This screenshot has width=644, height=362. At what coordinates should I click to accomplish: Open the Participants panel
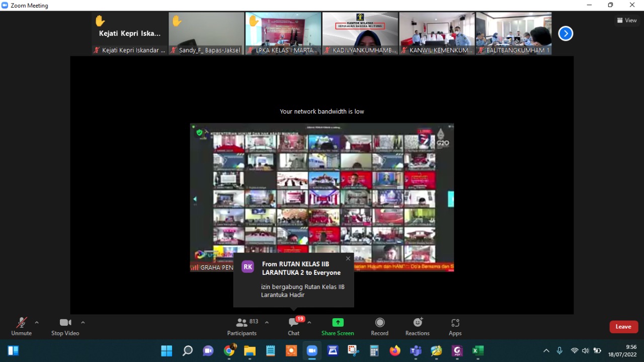[x=242, y=326]
